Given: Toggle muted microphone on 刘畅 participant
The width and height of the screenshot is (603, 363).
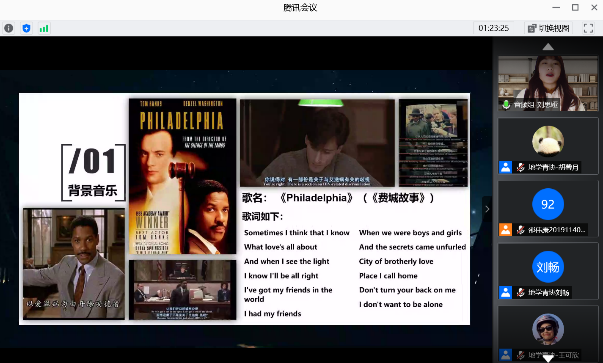Looking at the screenshot, I should point(520,293).
